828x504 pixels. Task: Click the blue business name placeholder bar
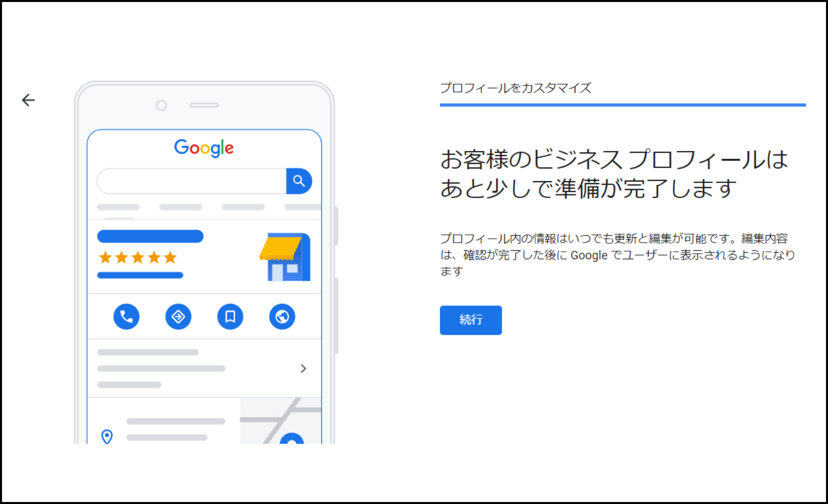point(151,236)
